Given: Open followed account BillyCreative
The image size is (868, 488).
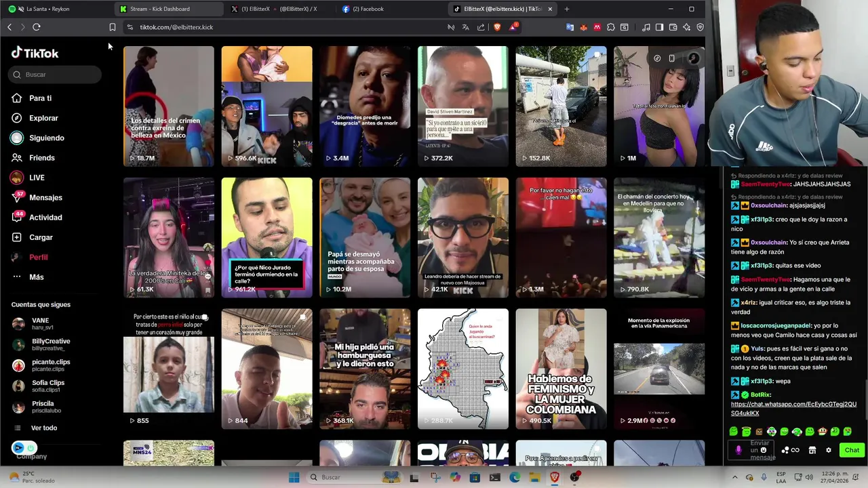Looking at the screenshot, I should pyautogui.click(x=41, y=345).
